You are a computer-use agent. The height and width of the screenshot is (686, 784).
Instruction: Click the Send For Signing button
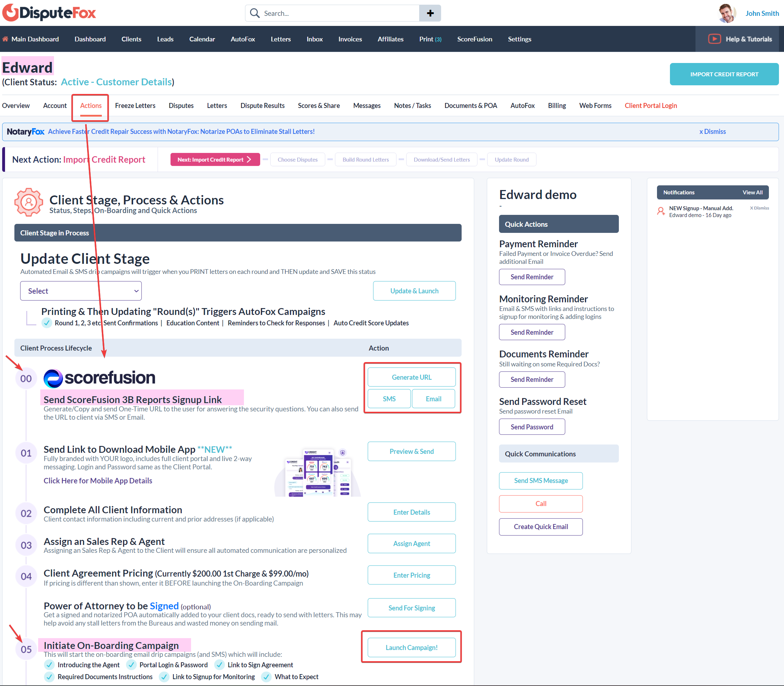(411, 608)
